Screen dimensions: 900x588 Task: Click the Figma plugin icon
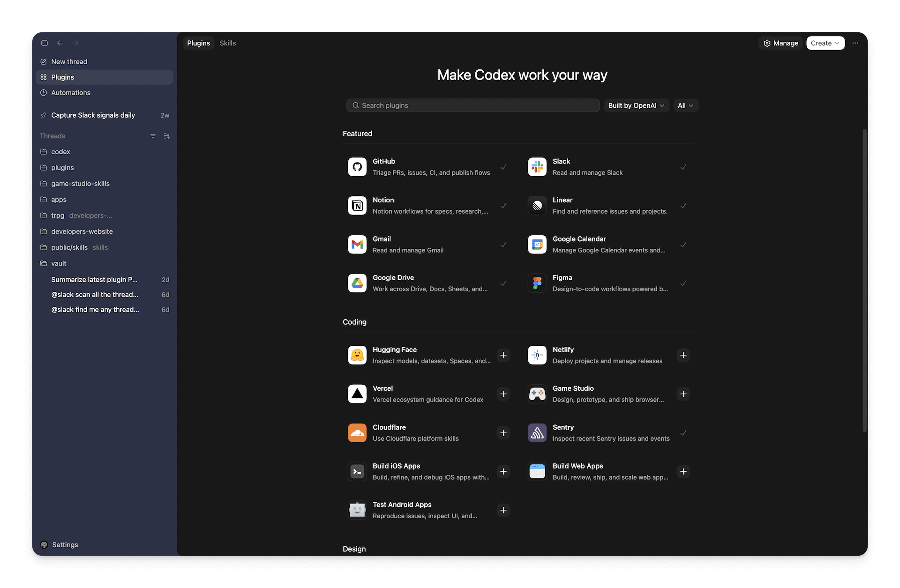[x=537, y=283]
